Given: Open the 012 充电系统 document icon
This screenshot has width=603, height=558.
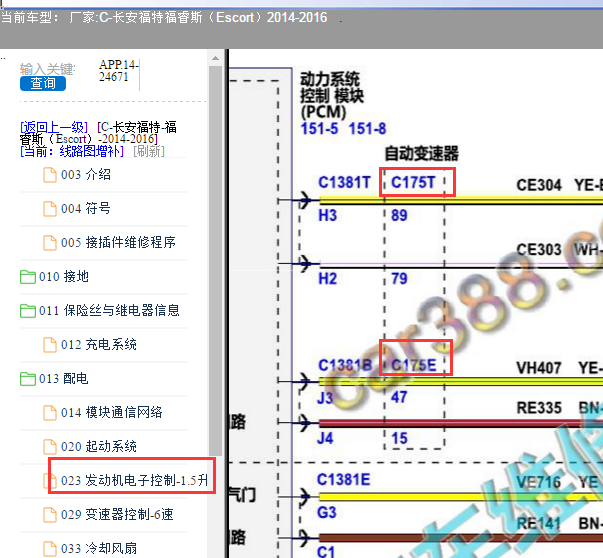Looking at the screenshot, I should 50,345.
